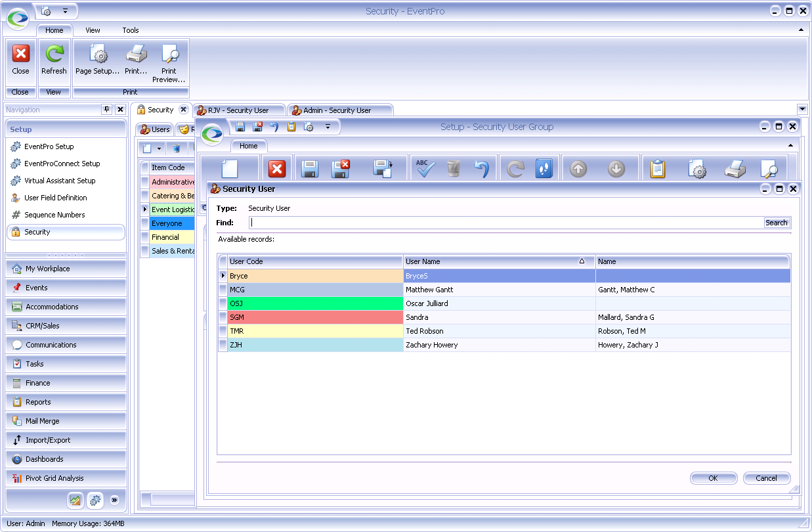
Task: Click the EventPro application orb button
Action: [18, 19]
